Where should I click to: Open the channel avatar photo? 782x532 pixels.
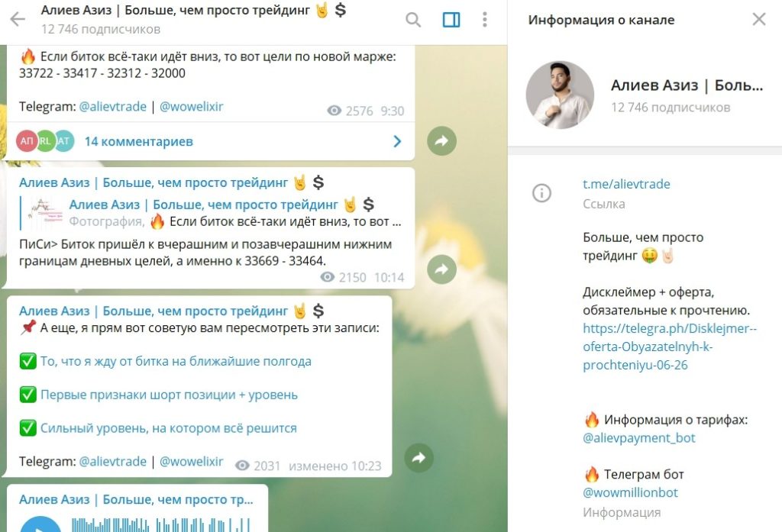pyautogui.click(x=560, y=95)
